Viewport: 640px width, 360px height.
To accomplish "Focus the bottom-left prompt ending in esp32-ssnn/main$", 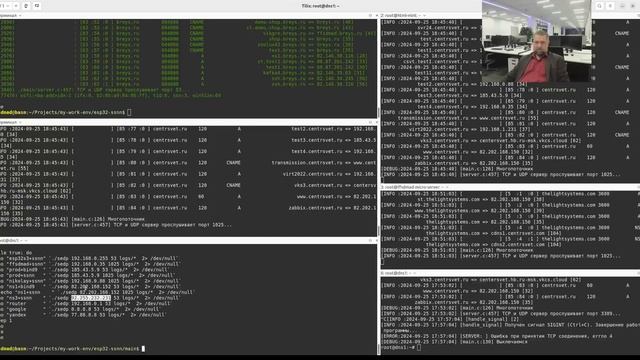I will coord(73,349).
